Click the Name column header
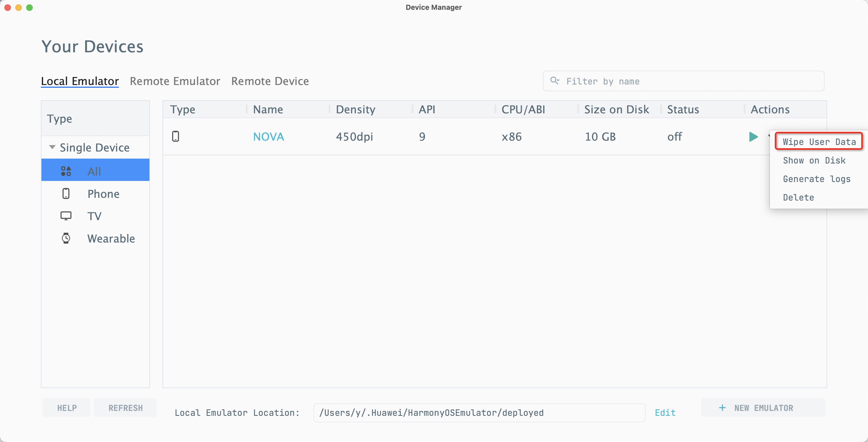Screen dimensions: 868x442 (x=268, y=110)
